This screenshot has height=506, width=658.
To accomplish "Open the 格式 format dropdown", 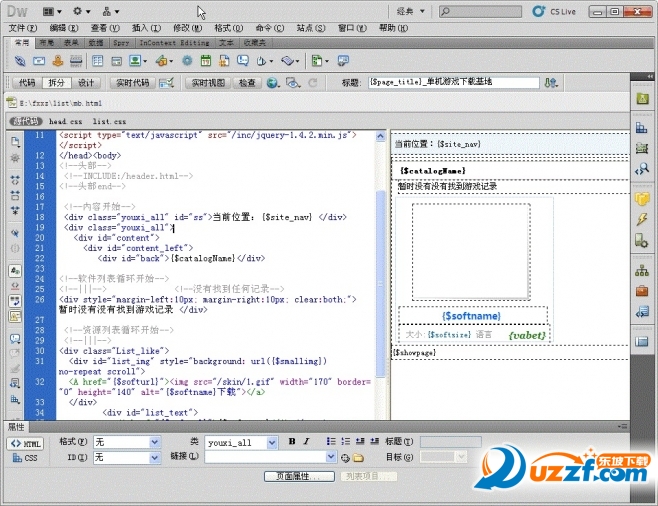I will pos(155,442).
